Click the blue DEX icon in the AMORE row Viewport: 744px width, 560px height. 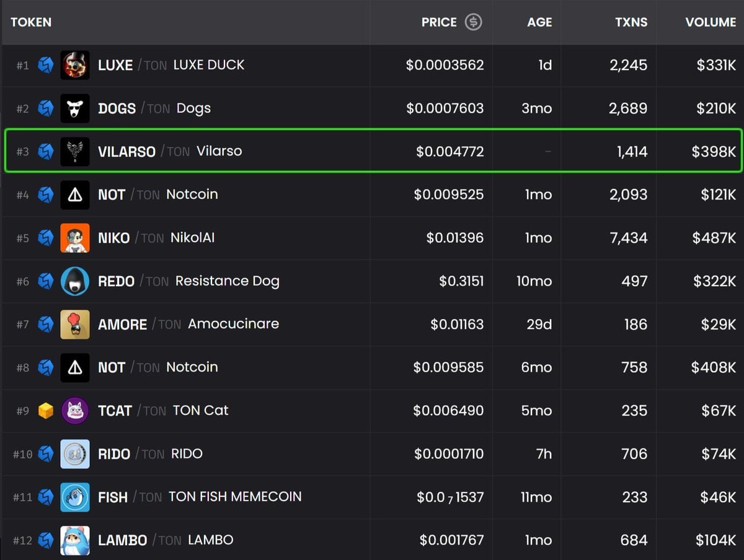pos(45,324)
